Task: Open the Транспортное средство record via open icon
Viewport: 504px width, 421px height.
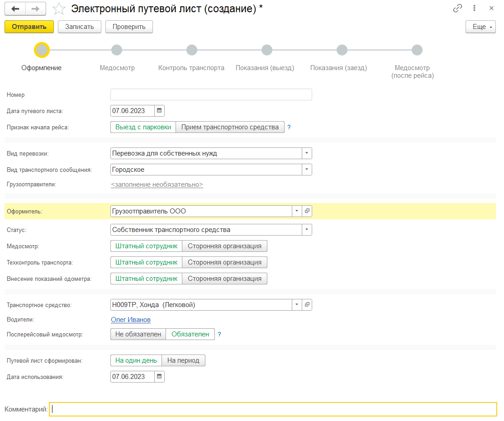Action: 307,305
